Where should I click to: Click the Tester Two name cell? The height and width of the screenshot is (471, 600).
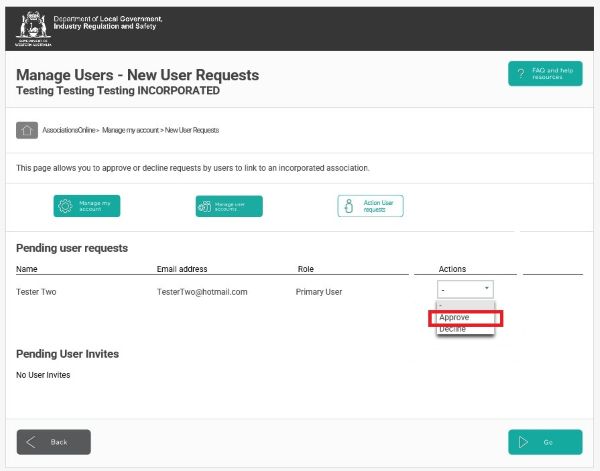[36, 292]
